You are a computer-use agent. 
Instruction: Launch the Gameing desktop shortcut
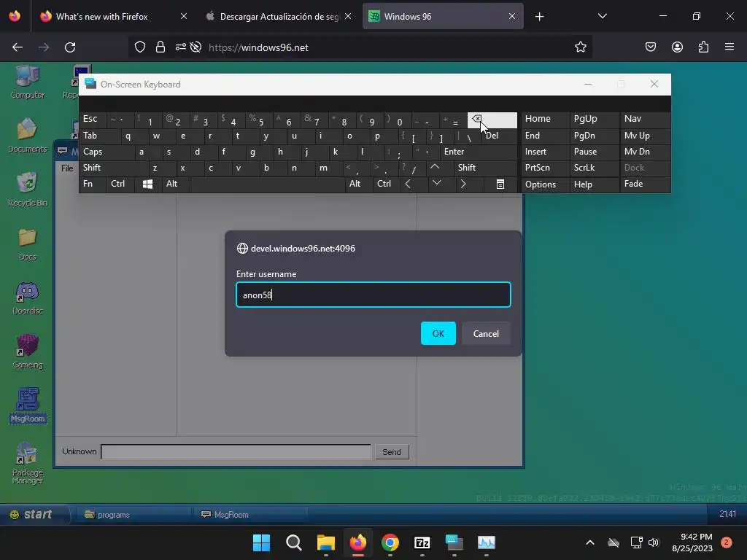click(x=27, y=351)
